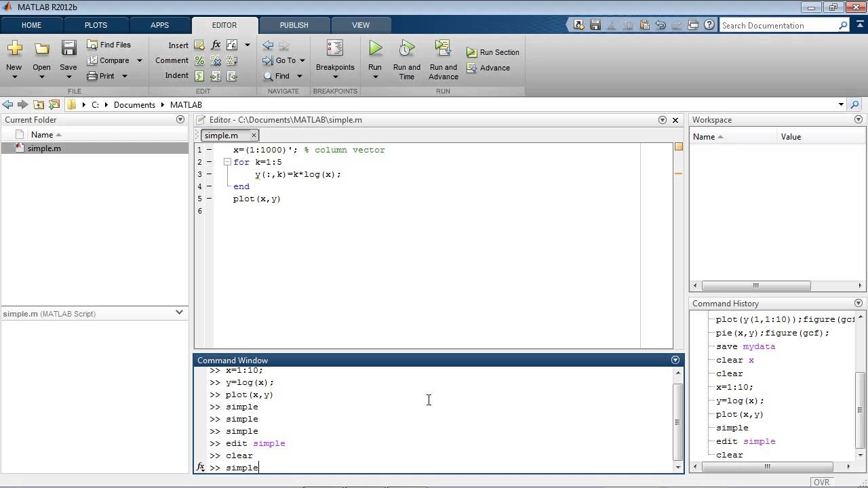Click the increase indent icon
The height and width of the screenshot is (488, 868).
[216, 76]
